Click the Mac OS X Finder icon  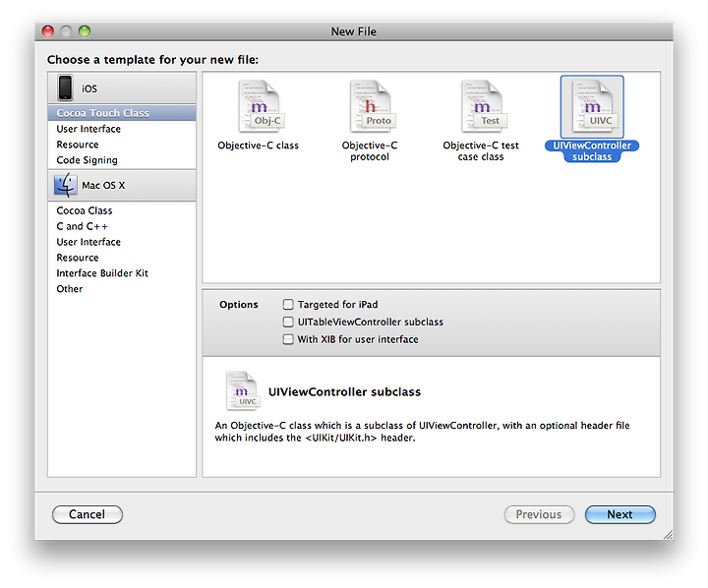pos(66,185)
